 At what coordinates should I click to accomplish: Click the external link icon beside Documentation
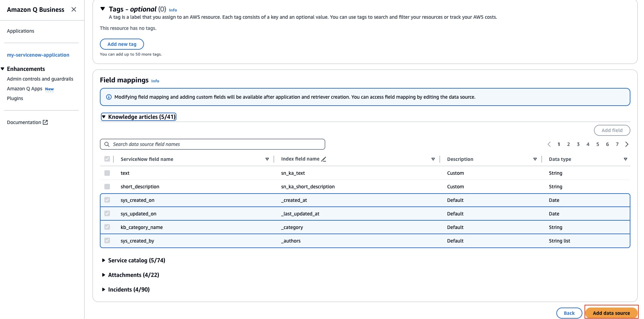(x=45, y=122)
